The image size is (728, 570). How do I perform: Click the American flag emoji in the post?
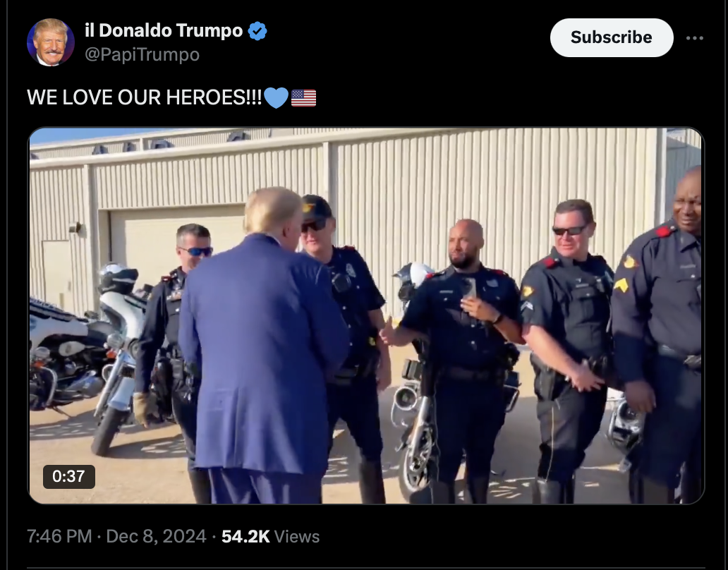tap(303, 98)
